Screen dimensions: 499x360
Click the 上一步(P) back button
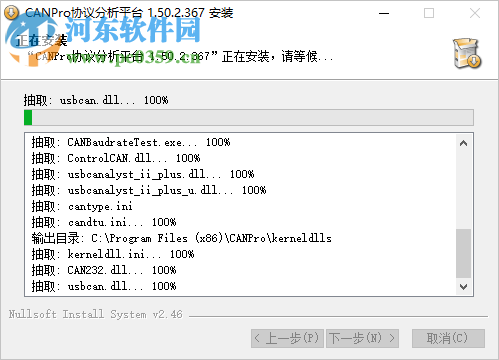pyautogui.click(x=287, y=338)
